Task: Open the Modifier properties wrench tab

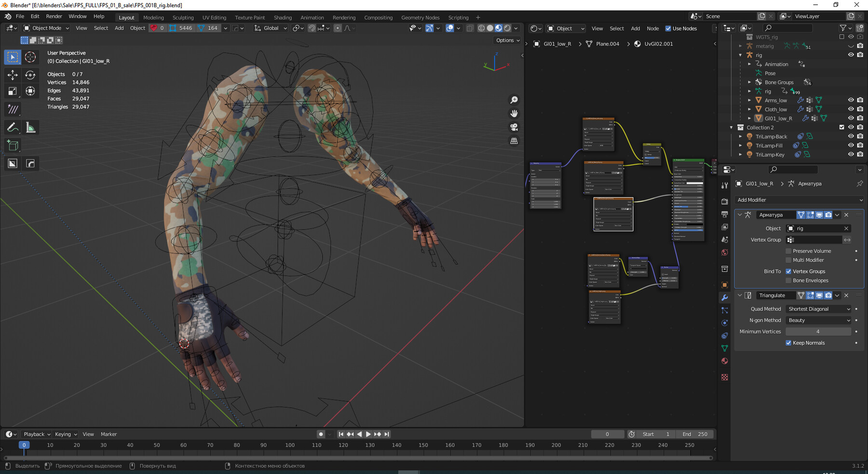Action: point(724,298)
